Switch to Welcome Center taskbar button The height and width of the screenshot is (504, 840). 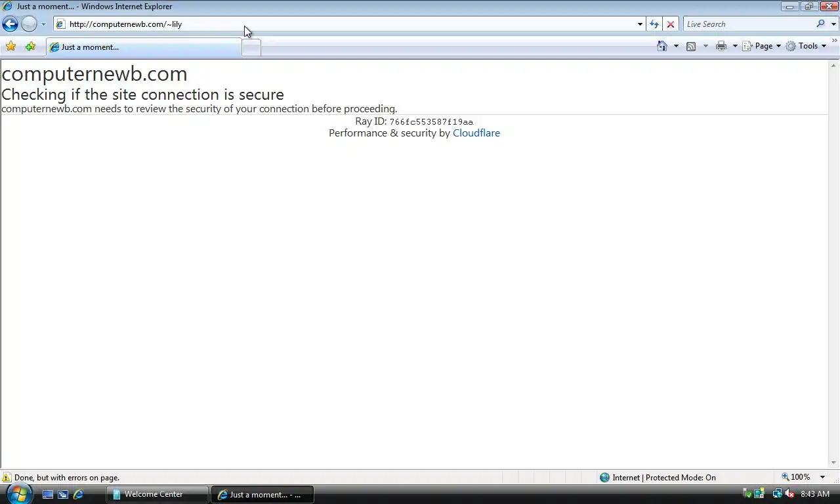[157, 494]
